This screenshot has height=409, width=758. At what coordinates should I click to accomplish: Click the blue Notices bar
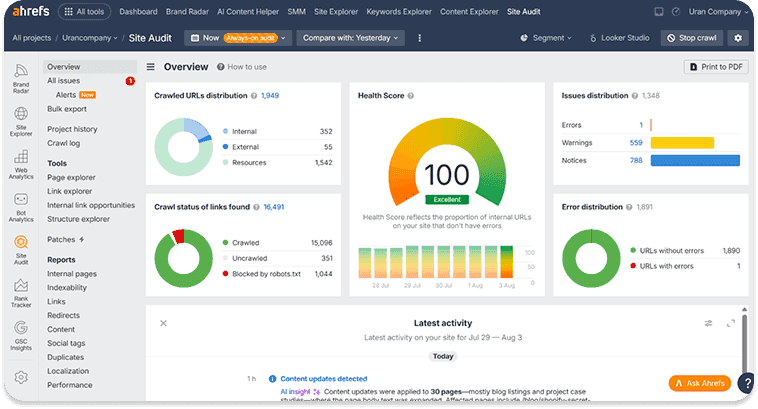point(695,161)
